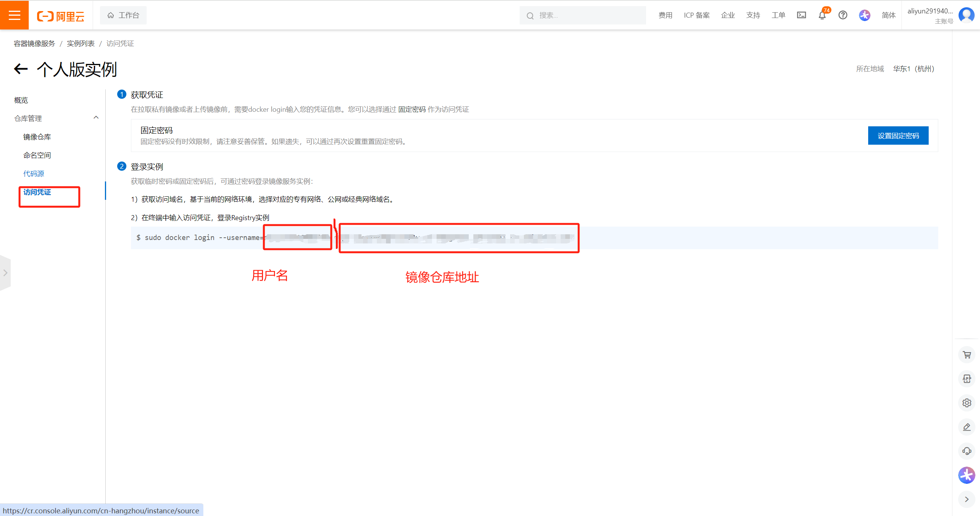Open the 工单 menu

778,15
